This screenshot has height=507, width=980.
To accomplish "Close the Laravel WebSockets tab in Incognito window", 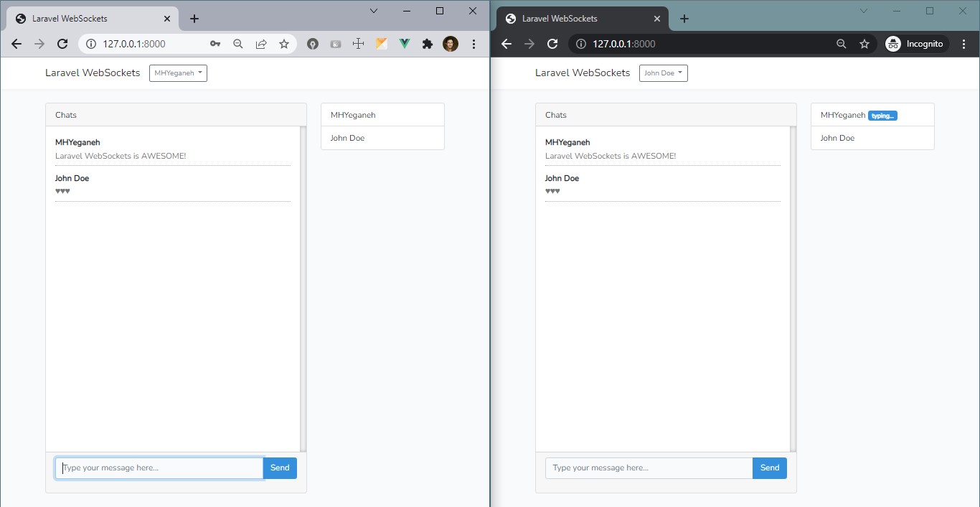I will (657, 19).
